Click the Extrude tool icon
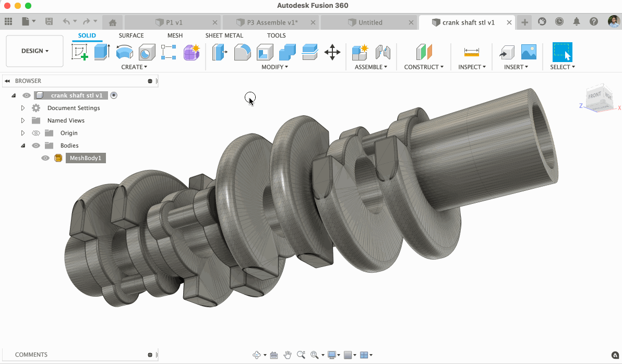Screen dimensions: 622x364 click(x=102, y=52)
